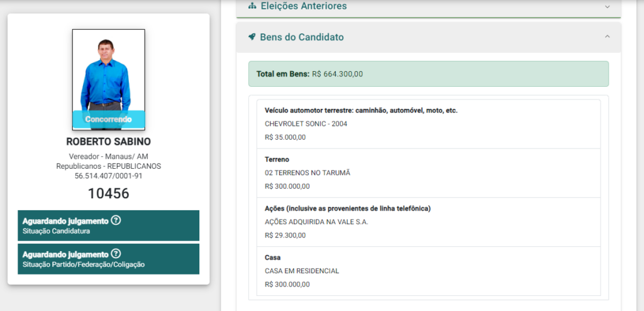644x311 pixels.
Task: Open help icon above Situação Candidatura
Action: [116, 221]
